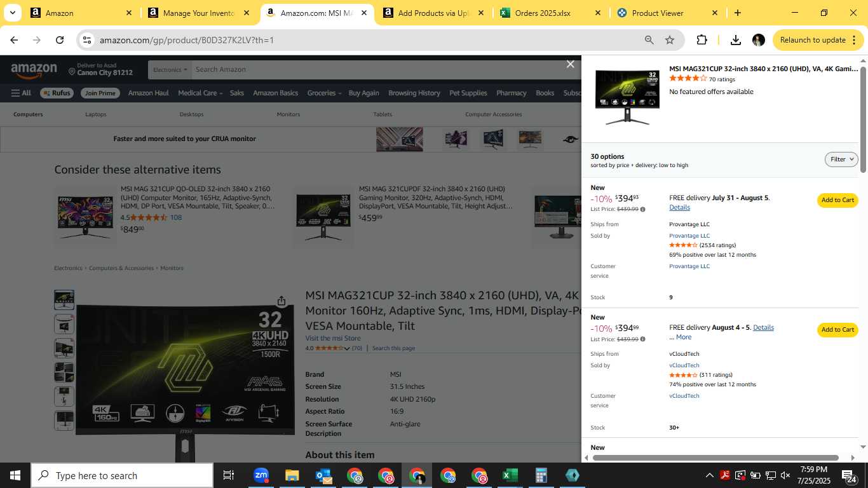Close the offers side panel X
The width and height of the screenshot is (868, 488).
point(570,64)
